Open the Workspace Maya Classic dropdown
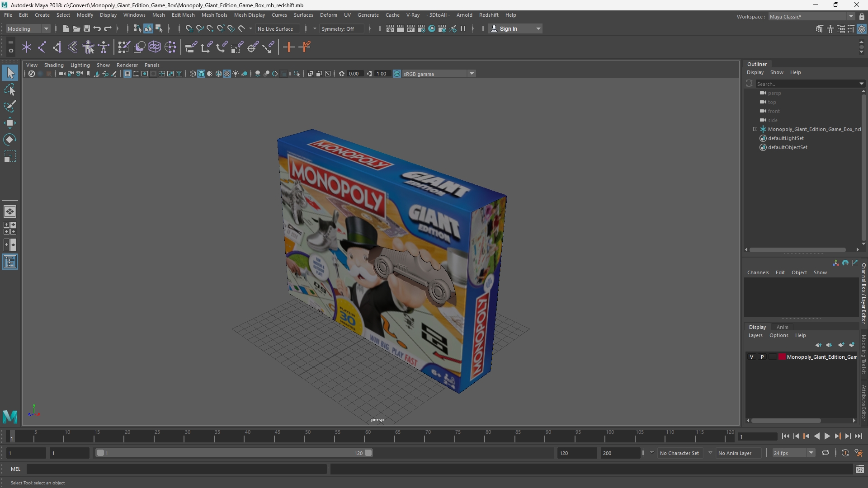The height and width of the screenshot is (488, 868). pyautogui.click(x=811, y=16)
